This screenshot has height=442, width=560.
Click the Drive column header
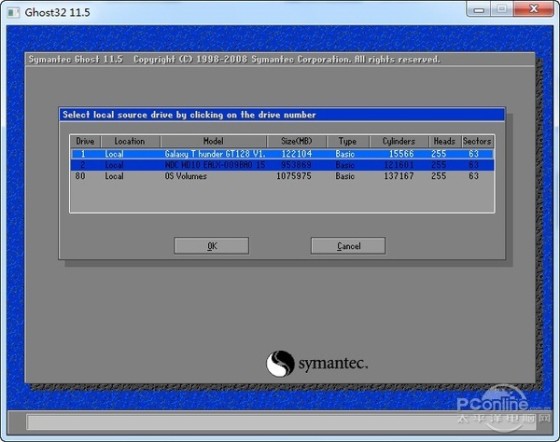[85, 141]
